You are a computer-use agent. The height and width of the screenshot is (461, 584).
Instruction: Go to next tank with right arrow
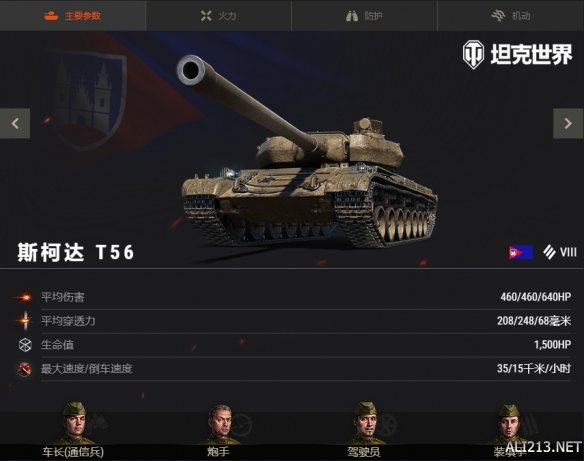pos(568,123)
